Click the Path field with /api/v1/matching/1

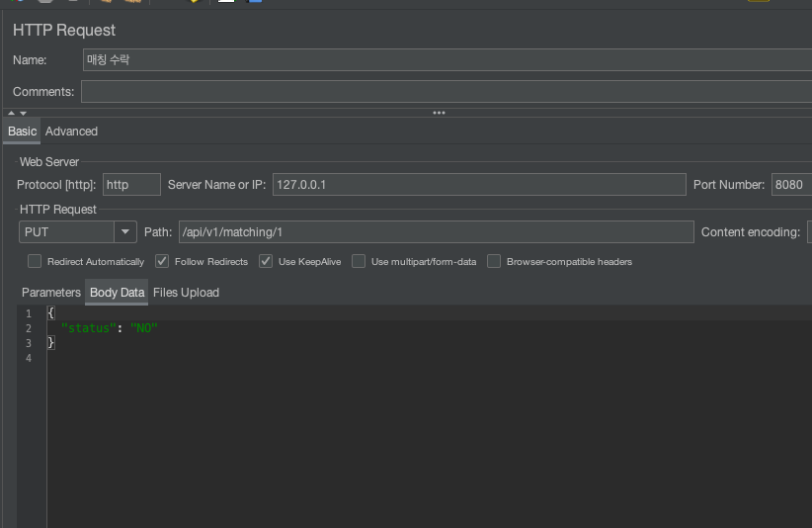[x=436, y=232]
